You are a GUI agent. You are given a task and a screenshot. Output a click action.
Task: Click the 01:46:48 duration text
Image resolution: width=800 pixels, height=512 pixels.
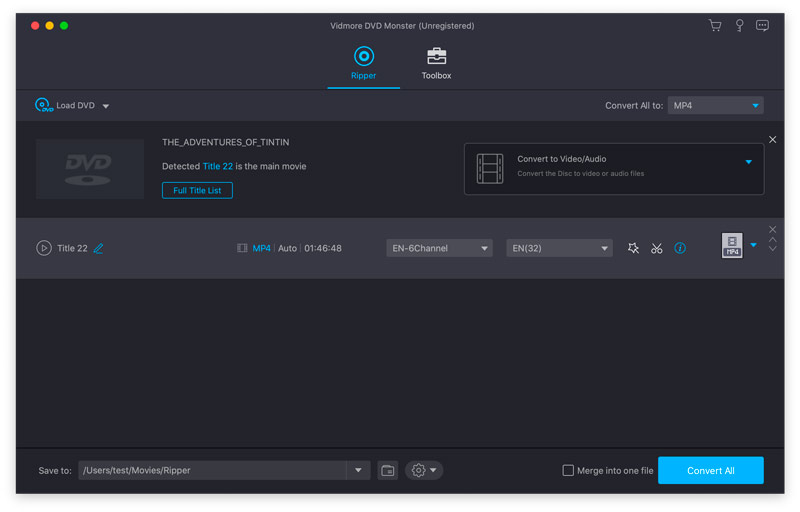click(323, 248)
